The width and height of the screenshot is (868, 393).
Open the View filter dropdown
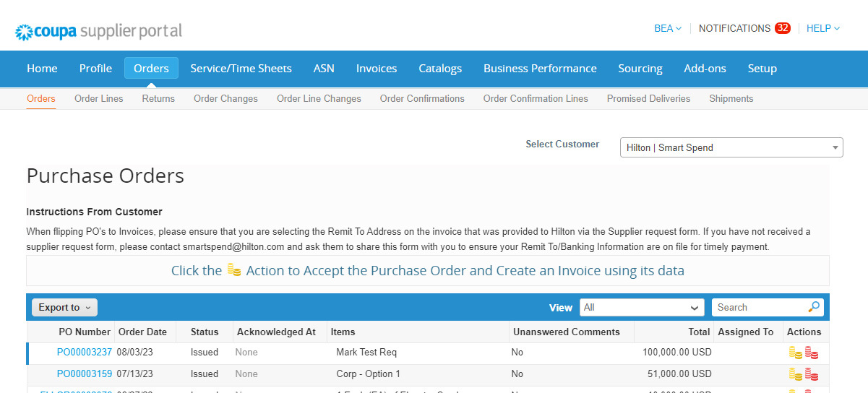click(x=642, y=307)
